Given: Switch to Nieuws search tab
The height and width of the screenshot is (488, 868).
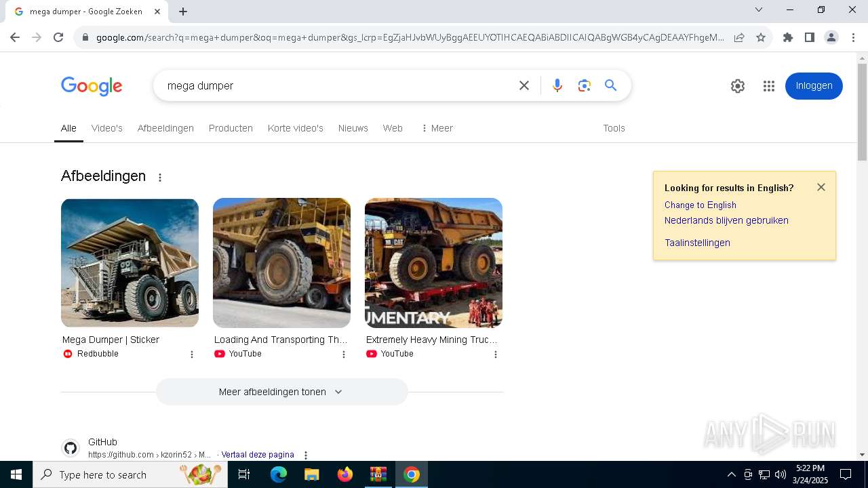Looking at the screenshot, I should [x=353, y=128].
